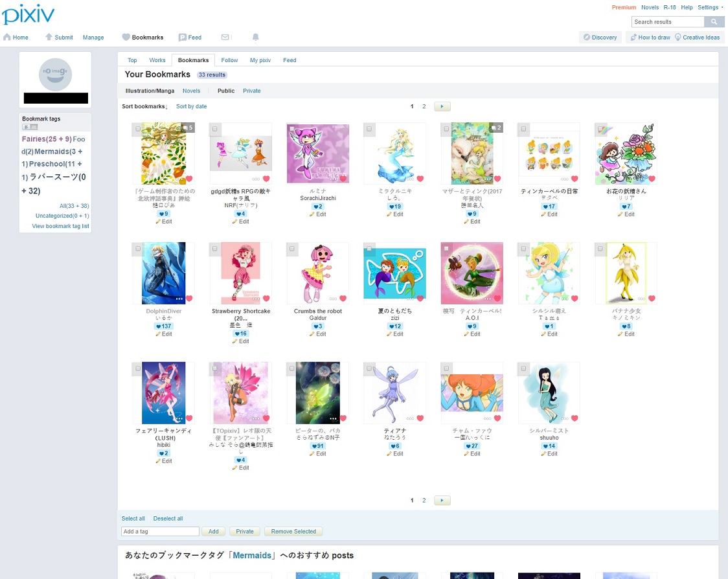
Task: Click the Remove Selected button
Action: [293, 532]
